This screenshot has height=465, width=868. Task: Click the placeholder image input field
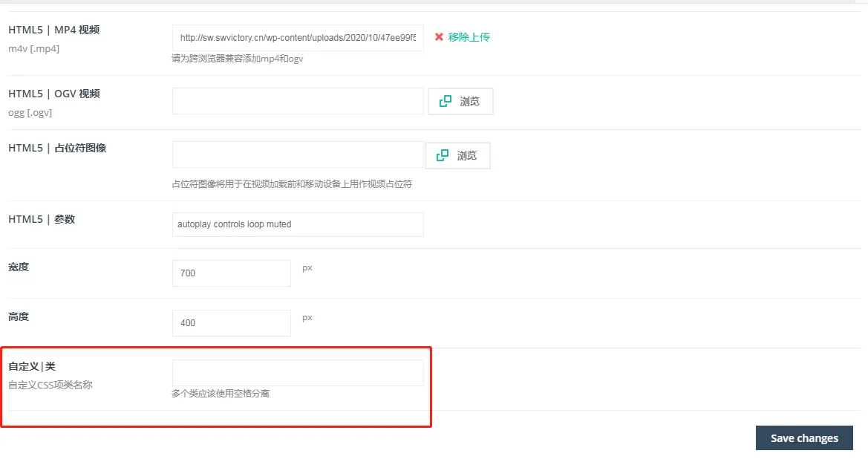click(298, 155)
